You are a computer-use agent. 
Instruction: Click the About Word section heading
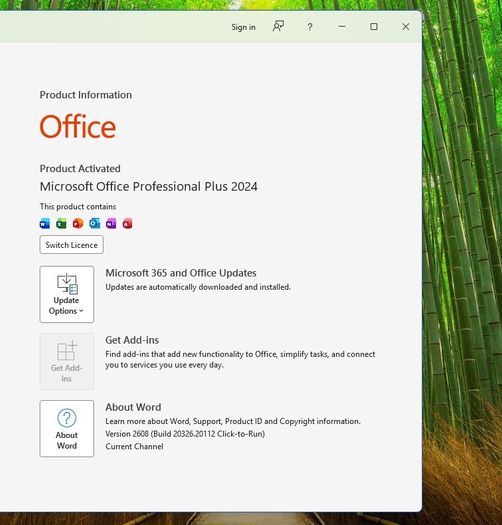click(x=133, y=407)
